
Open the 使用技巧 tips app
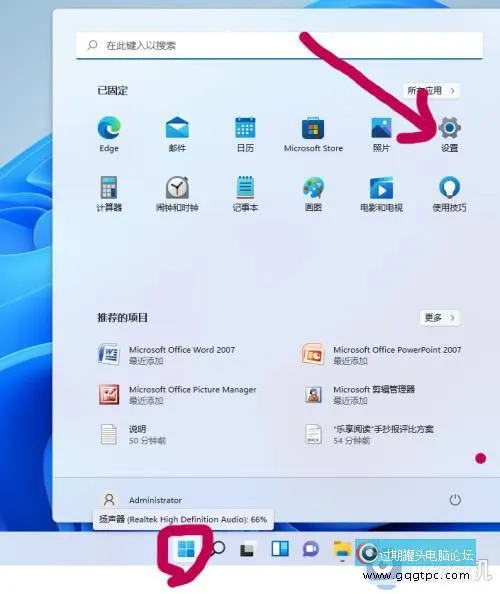[450, 194]
